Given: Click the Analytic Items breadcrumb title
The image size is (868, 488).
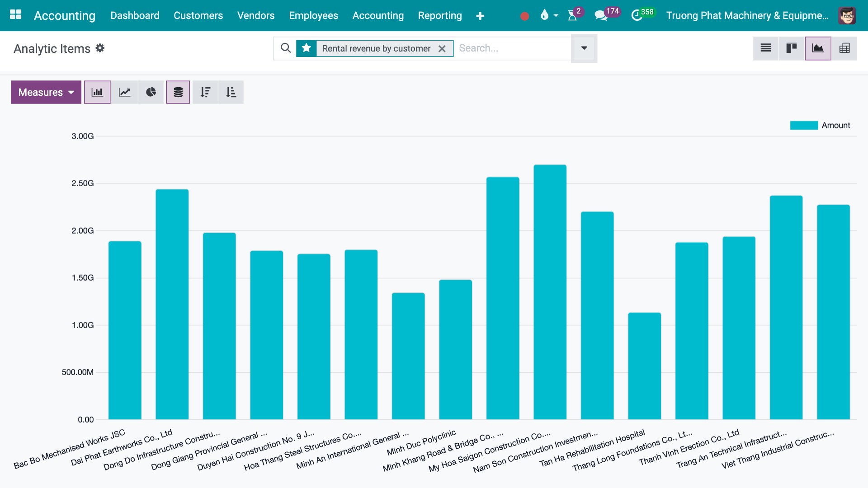Looking at the screenshot, I should 52,48.
